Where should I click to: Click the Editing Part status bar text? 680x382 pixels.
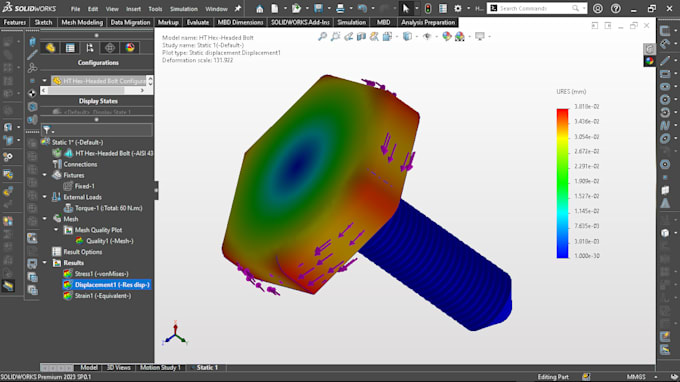point(553,377)
